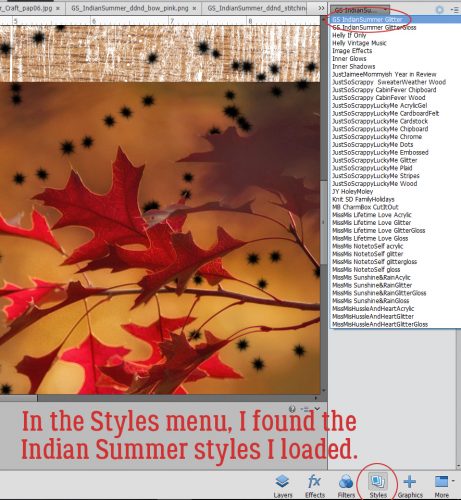
Task: Click the canvas vertical scrollbar down arrow
Action: coord(323,390)
